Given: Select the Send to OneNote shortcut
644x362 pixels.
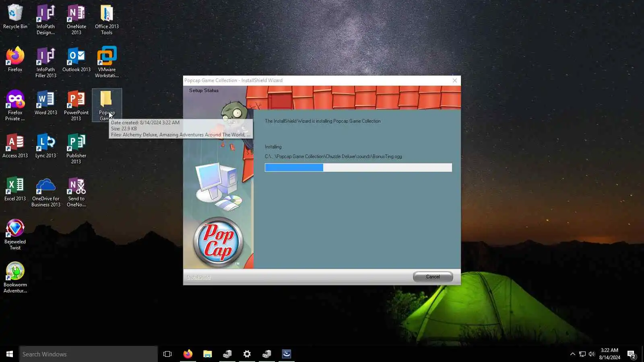Looking at the screenshot, I should point(76,191).
